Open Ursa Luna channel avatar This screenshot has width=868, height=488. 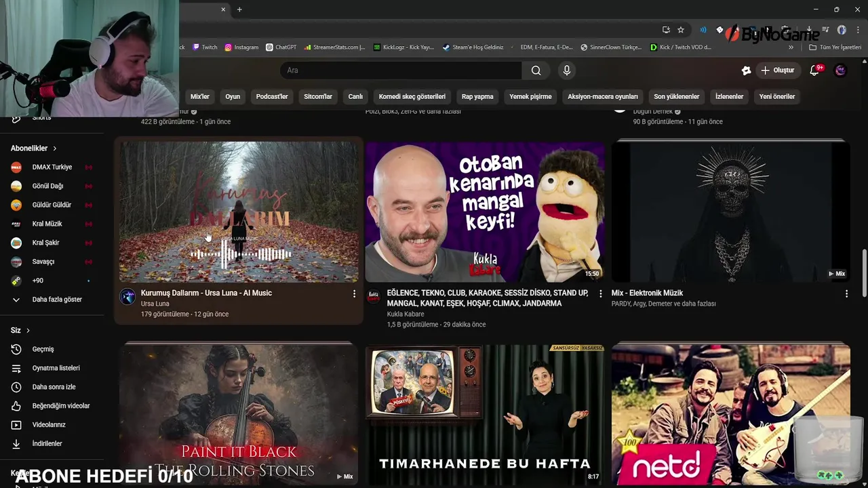(127, 297)
